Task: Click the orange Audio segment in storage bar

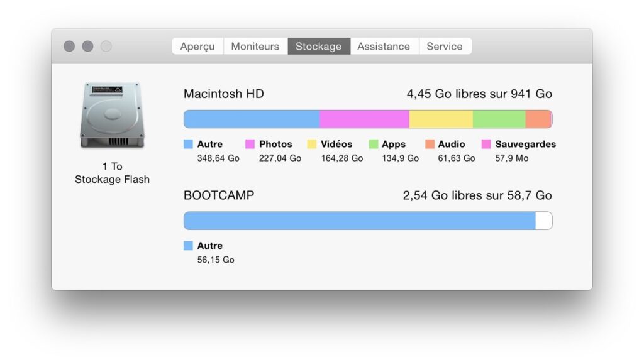Action: point(538,119)
